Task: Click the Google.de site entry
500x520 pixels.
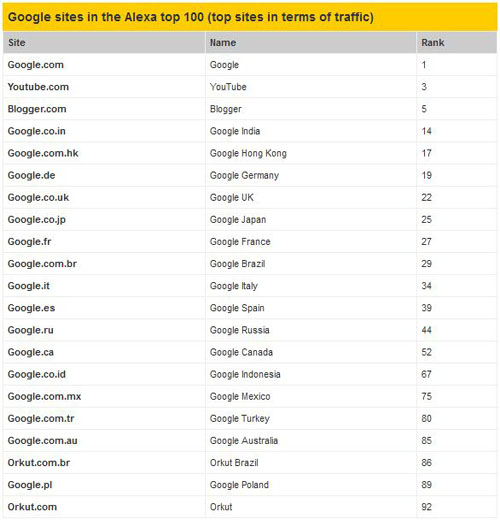Action: pos(31,175)
